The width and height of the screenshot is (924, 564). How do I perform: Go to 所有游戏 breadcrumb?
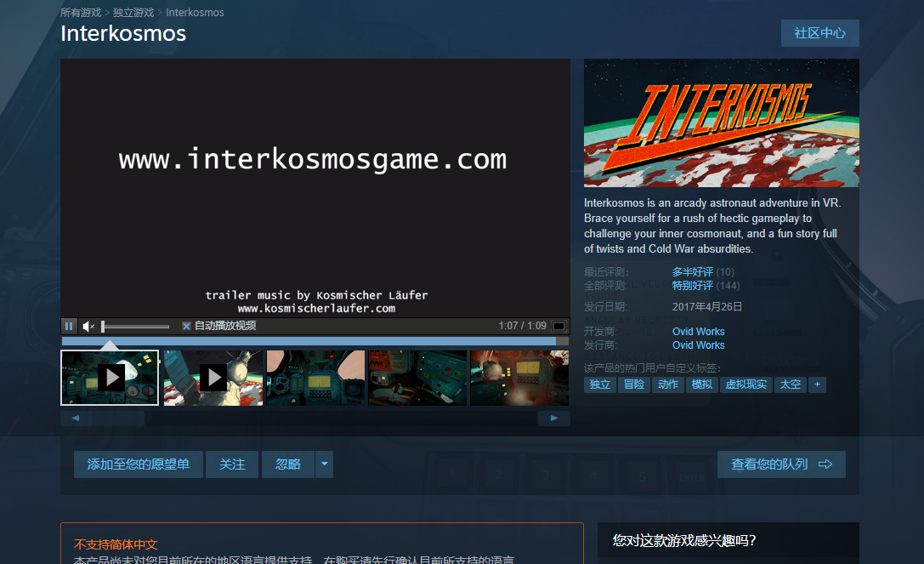point(81,13)
